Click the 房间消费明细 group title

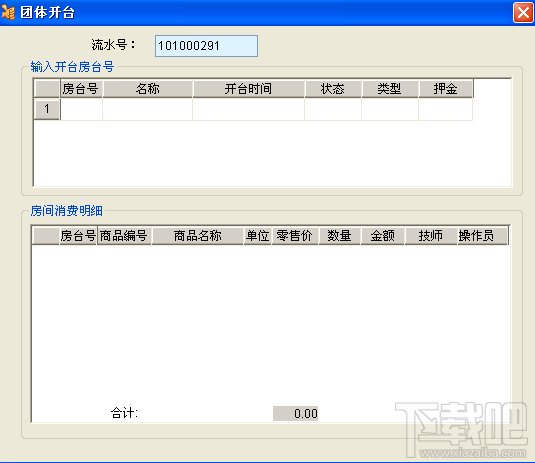(67, 211)
